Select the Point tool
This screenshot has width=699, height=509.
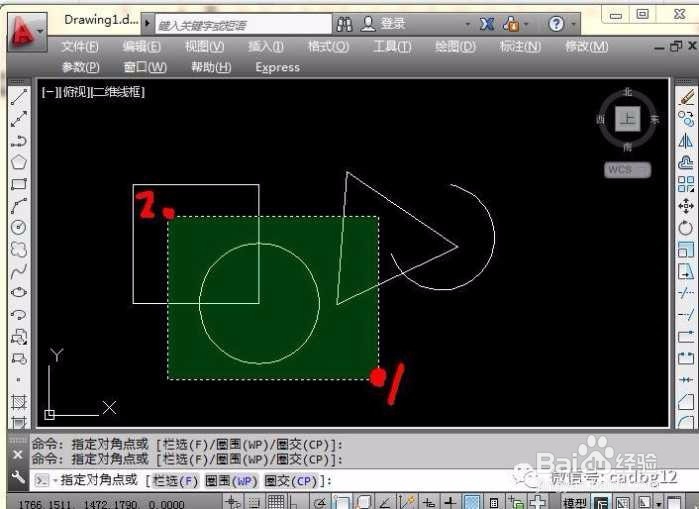pyautogui.click(x=18, y=380)
